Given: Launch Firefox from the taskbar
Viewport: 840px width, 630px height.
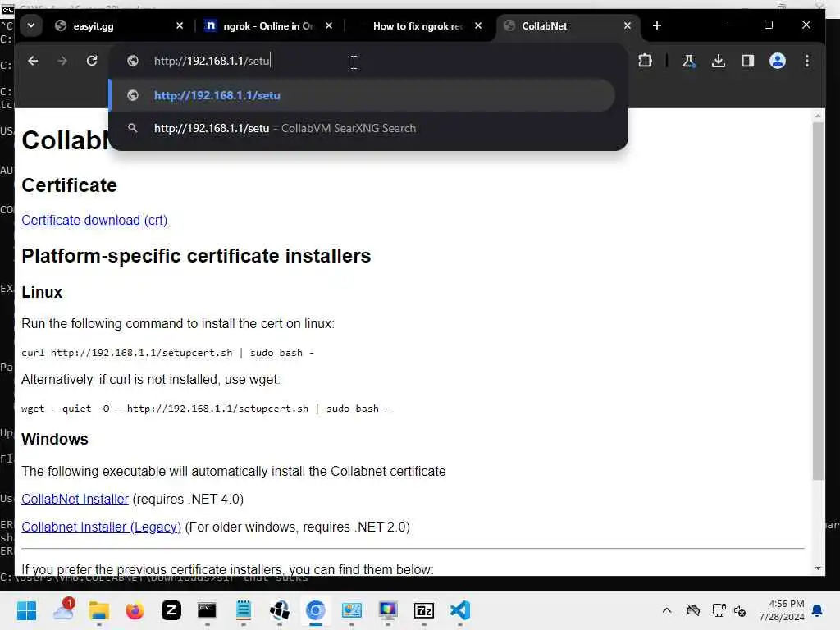Looking at the screenshot, I should click(x=135, y=610).
